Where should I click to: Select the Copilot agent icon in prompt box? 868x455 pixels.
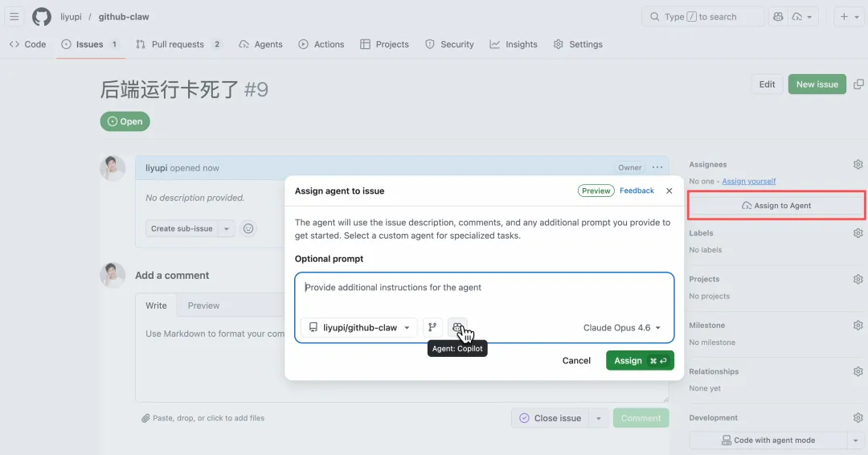pyautogui.click(x=457, y=327)
